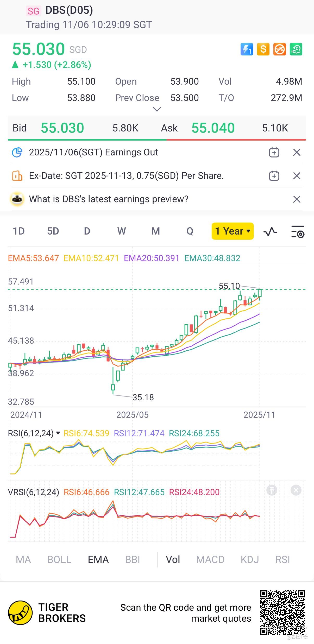
Task: Tap the QR code image
Action: (282, 613)
